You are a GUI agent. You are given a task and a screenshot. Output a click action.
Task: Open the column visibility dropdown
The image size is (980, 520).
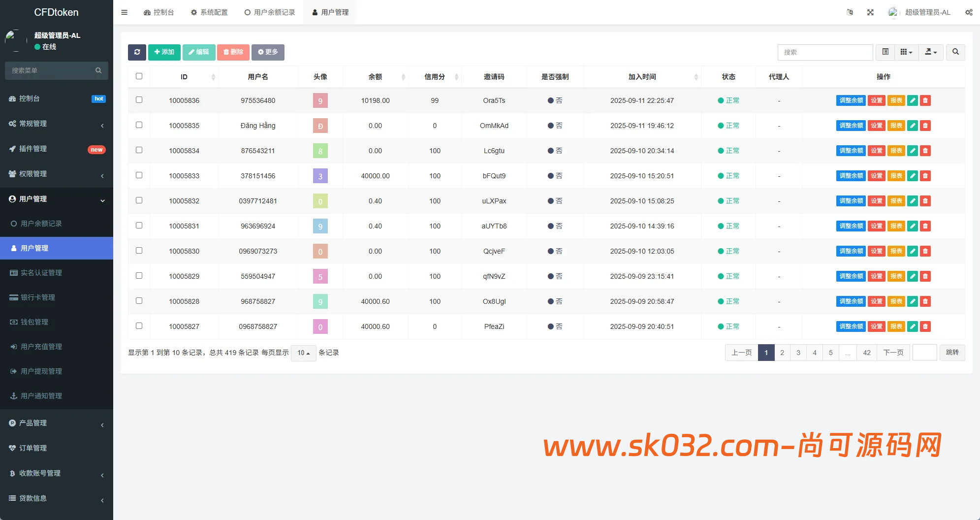pos(906,52)
